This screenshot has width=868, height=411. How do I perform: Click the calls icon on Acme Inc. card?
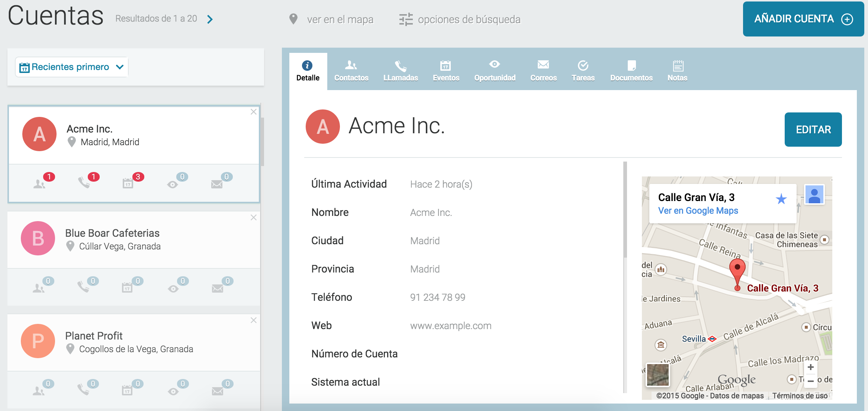(84, 183)
